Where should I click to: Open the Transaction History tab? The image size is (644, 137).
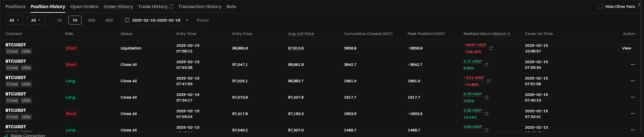point(200,7)
